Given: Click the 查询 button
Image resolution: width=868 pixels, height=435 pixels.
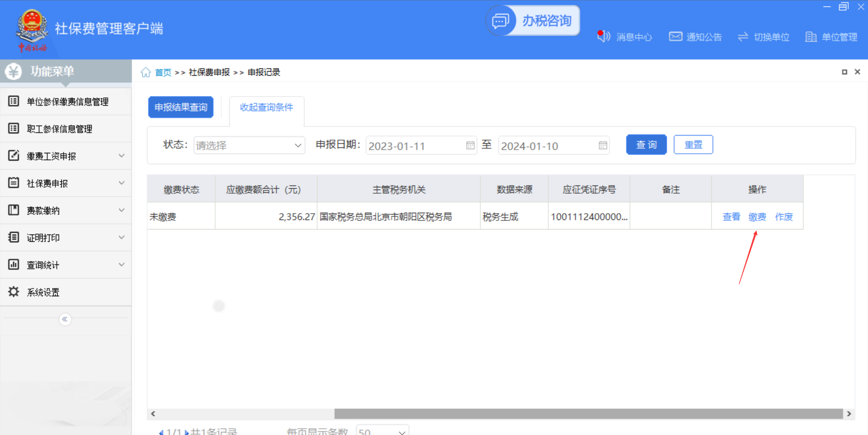Looking at the screenshot, I should pyautogui.click(x=646, y=145).
